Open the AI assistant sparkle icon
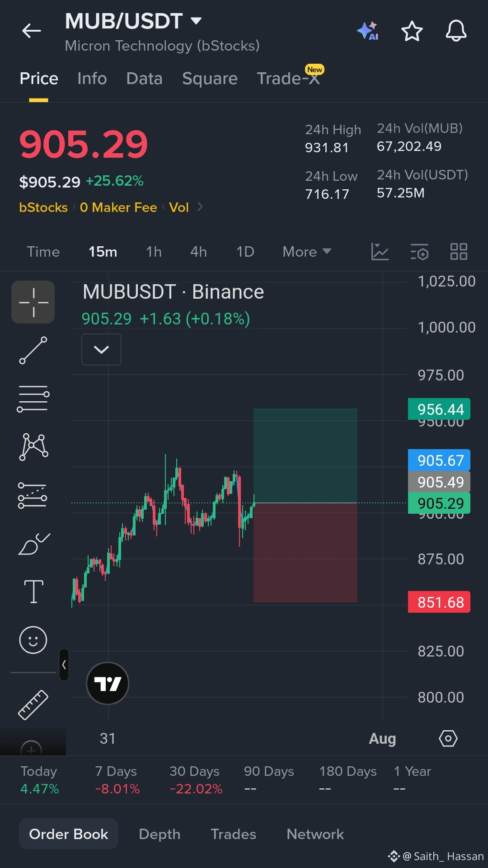This screenshot has height=868, width=488. pyautogui.click(x=368, y=31)
